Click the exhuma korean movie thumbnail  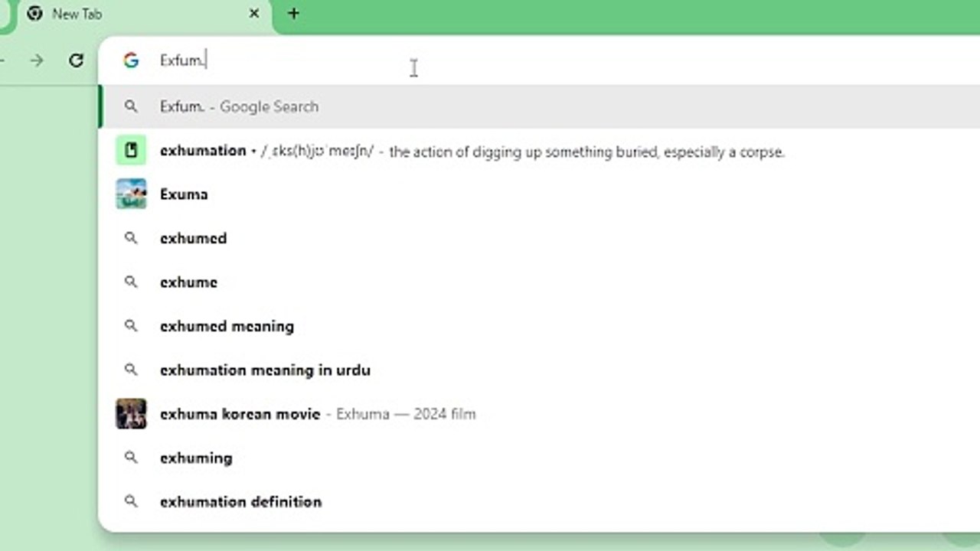tap(131, 414)
